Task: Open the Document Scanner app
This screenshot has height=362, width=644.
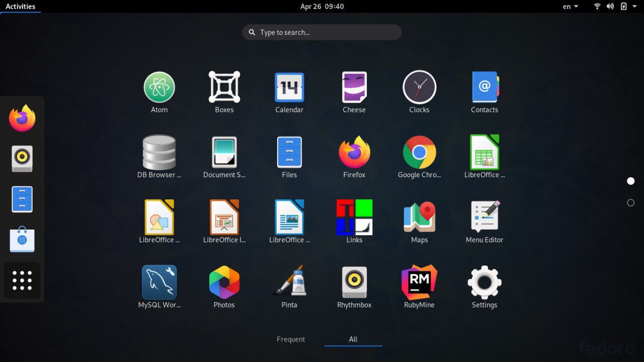Action: coord(224,157)
